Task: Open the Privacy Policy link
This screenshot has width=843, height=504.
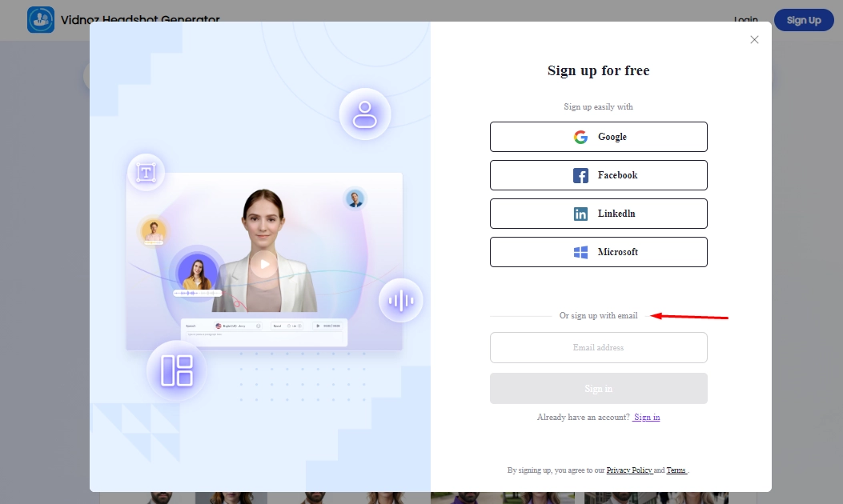Action: [629, 470]
